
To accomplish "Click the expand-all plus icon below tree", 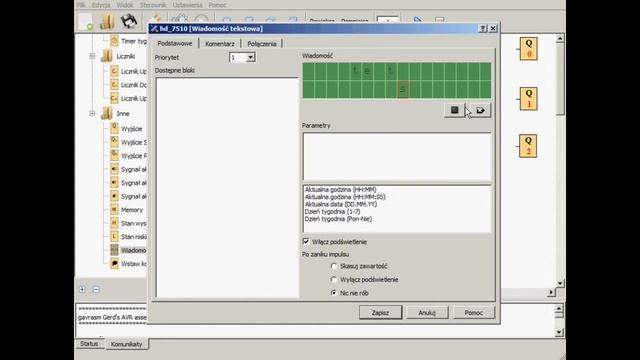I will 82,289.
